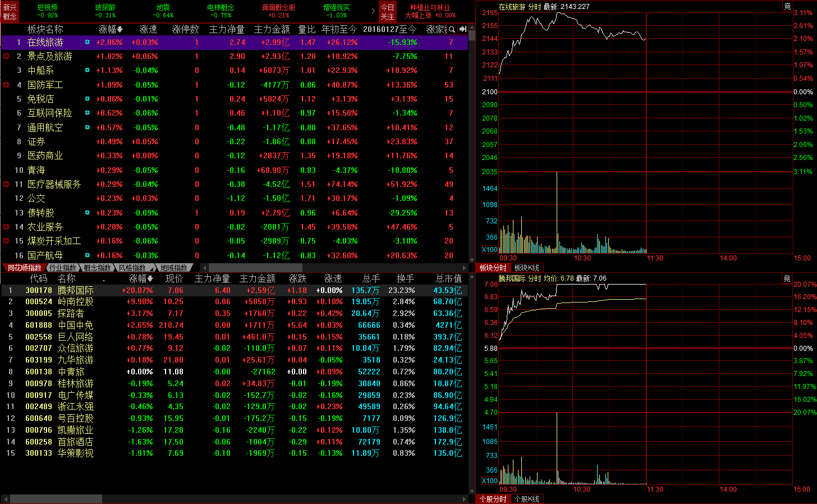Viewport: 817px width, 504px height.
Task: Select sector row 青海
Action: click(x=234, y=170)
